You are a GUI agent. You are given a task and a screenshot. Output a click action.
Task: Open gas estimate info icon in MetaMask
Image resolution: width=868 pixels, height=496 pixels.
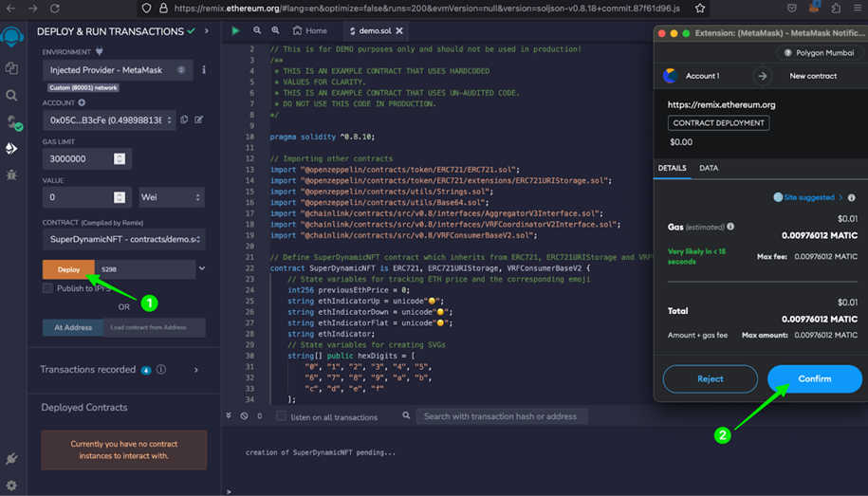click(730, 227)
